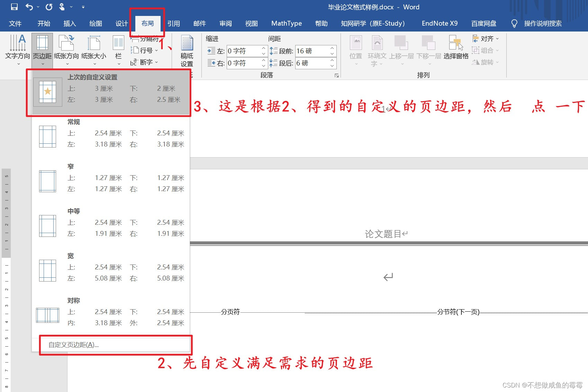
Task: Click the right indent 0 字符 field
Action: pos(243,63)
